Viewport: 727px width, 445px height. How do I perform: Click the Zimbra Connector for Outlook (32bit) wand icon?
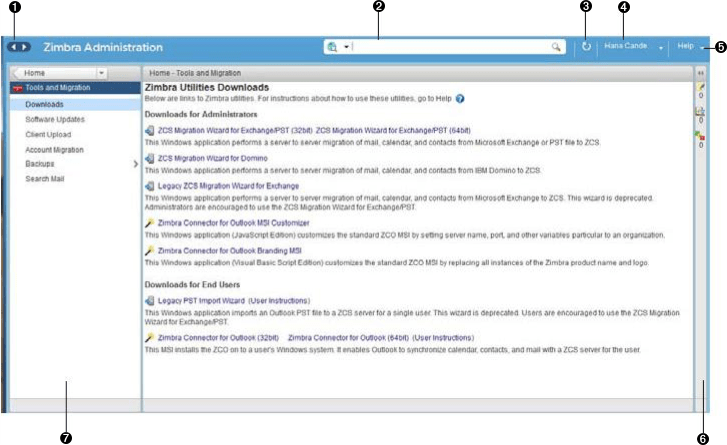(149, 338)
